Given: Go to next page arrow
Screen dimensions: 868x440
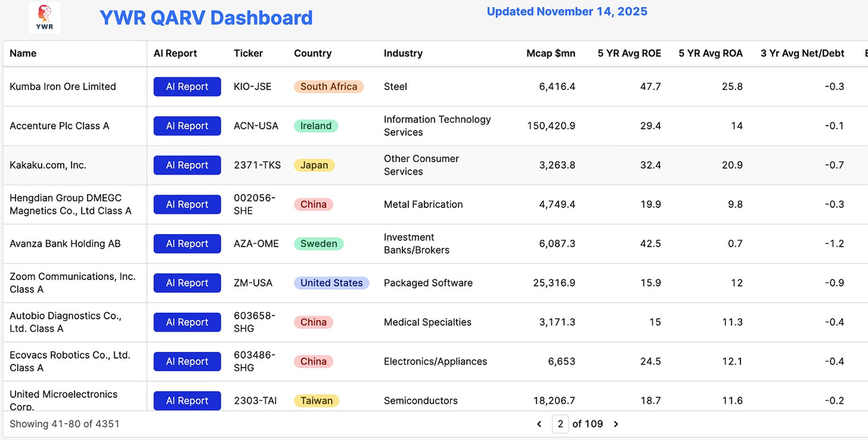Looking at the screenshot, I should point(616,424).
